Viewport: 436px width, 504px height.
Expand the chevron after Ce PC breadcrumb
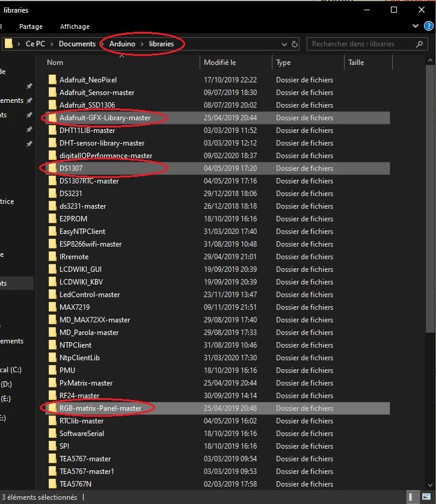tap(52, 44)
